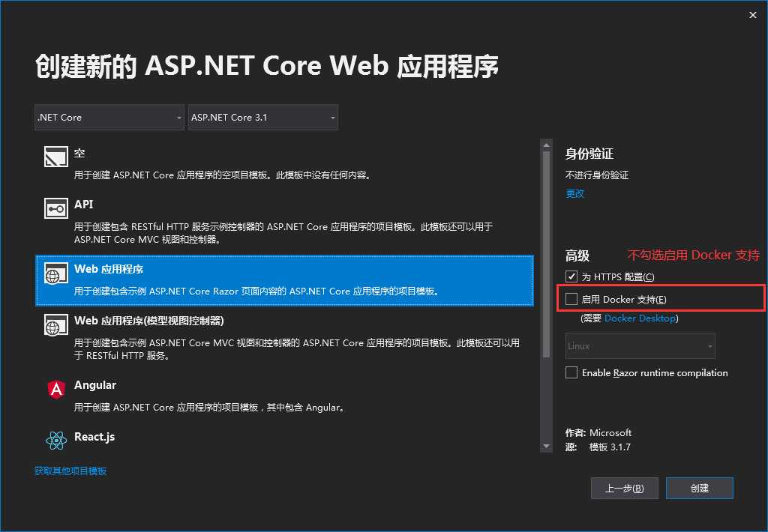Click the empty (空) template icon
The width and height of the screenshot is (768, 532).
pyautogui.click(x=55, y=157)
